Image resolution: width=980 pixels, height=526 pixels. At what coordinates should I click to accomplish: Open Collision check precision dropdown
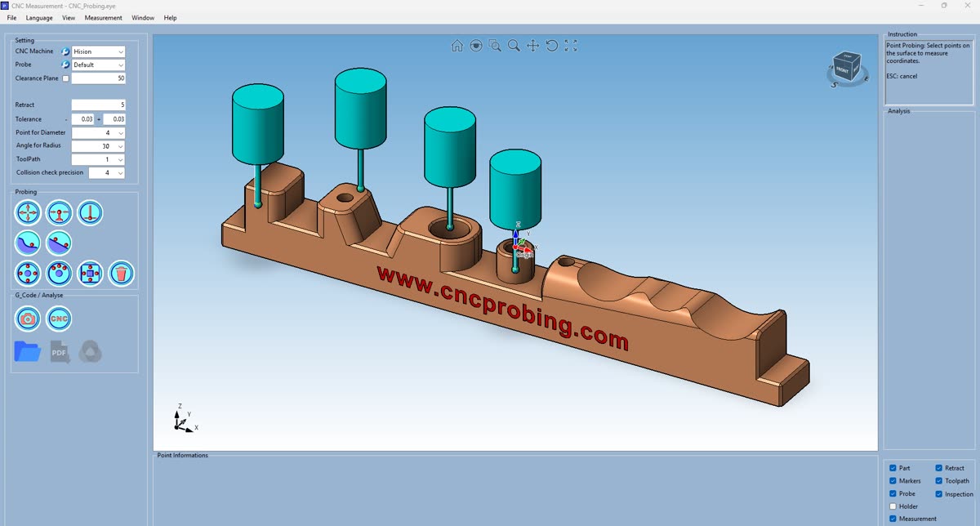[x=107, y=172]
